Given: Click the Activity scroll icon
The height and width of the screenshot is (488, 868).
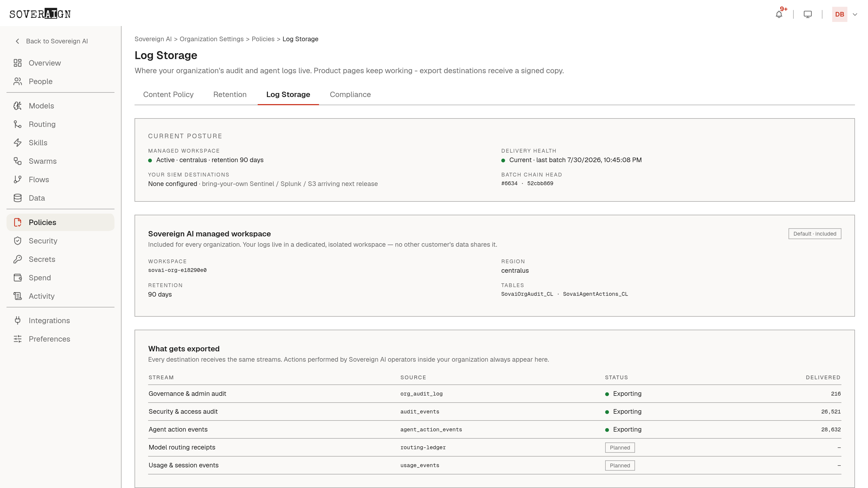Looking at the screenshot, I should coord(18,296).
